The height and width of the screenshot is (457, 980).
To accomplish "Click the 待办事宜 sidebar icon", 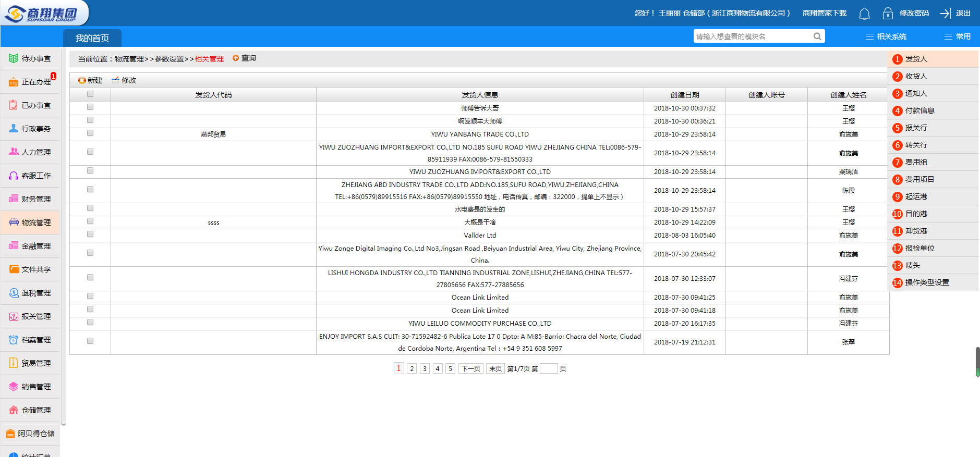I will [14, 58].
